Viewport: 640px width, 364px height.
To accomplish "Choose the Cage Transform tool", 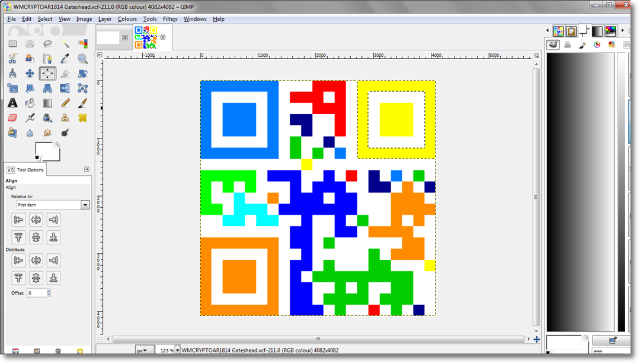I will [82, 88].
